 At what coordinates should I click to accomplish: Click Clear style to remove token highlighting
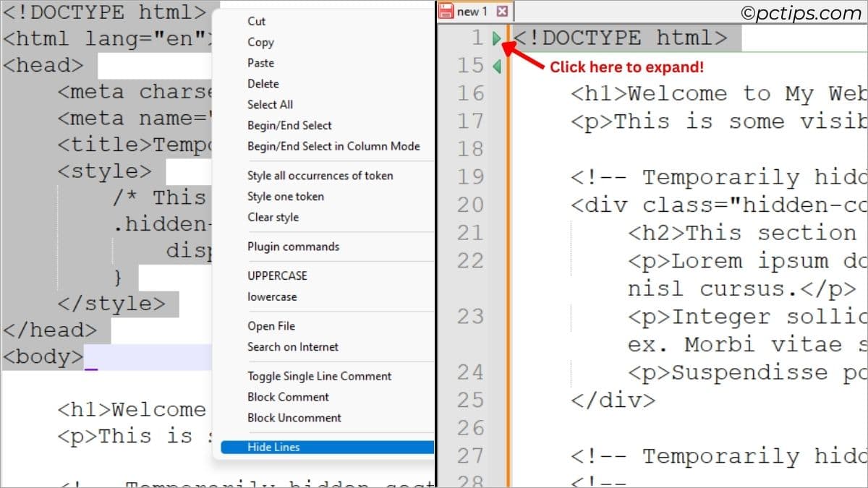273,217
